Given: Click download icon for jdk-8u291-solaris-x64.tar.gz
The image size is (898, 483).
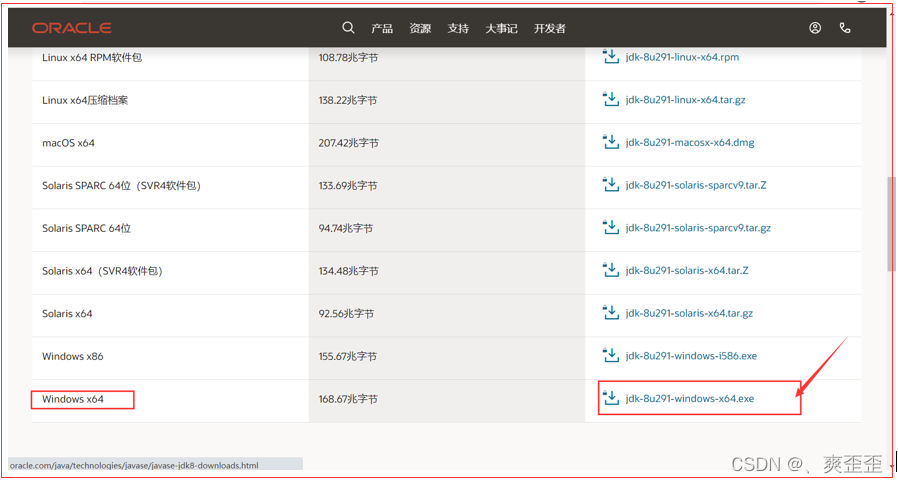Looking at the screenshot, I should 611,313.
